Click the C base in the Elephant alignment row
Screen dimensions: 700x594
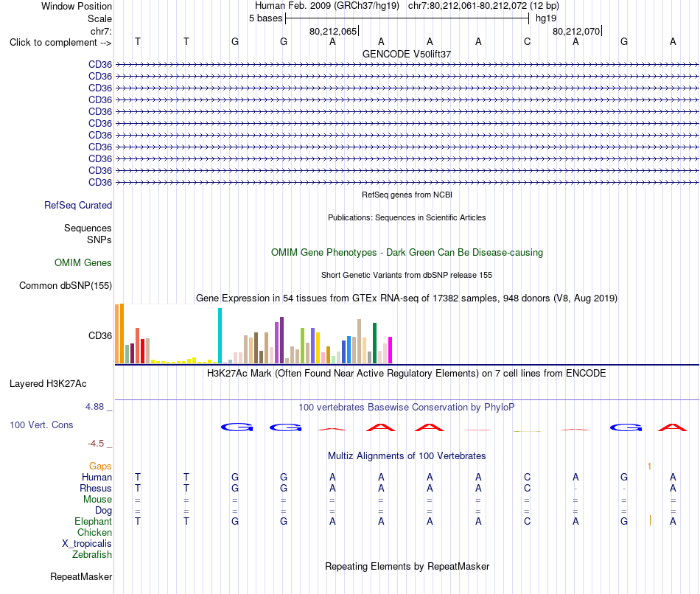pos(528,521)
